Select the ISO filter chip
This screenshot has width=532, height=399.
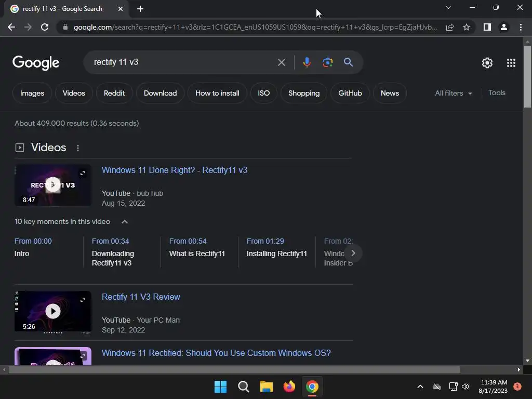coord(263,93)
